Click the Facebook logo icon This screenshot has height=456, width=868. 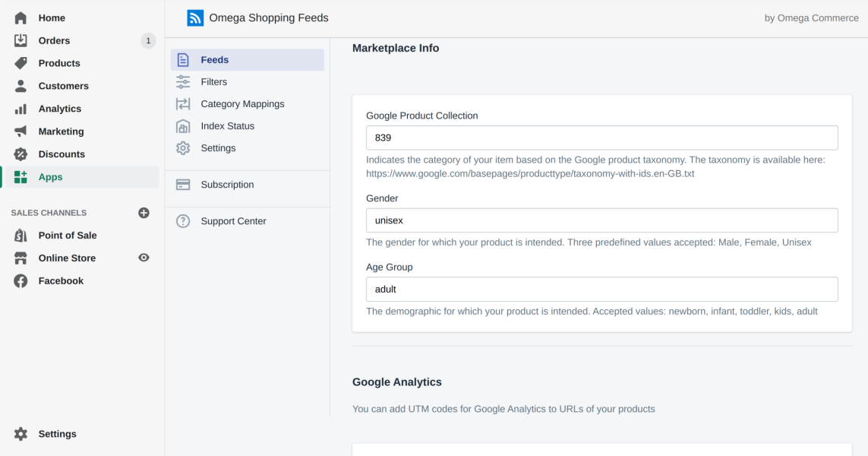point(21,281)
